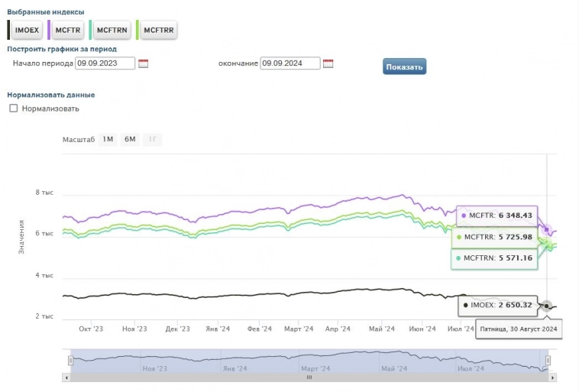Set chart scale to 1M

tap(108, 139)
